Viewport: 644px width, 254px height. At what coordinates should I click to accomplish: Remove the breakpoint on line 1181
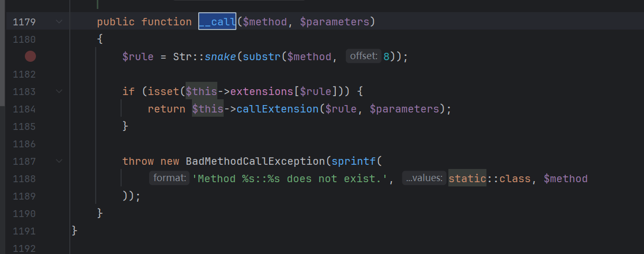pyautogui.click(x=30, y=57)
